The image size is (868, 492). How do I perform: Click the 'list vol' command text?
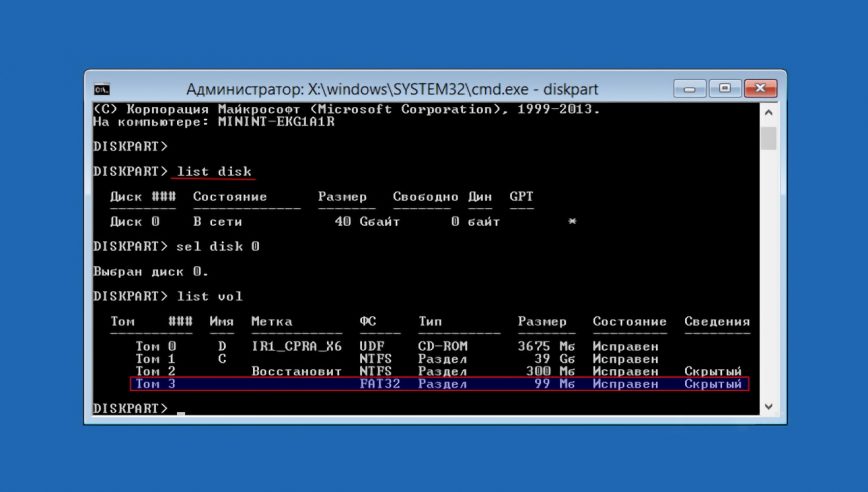coord(209,296)
